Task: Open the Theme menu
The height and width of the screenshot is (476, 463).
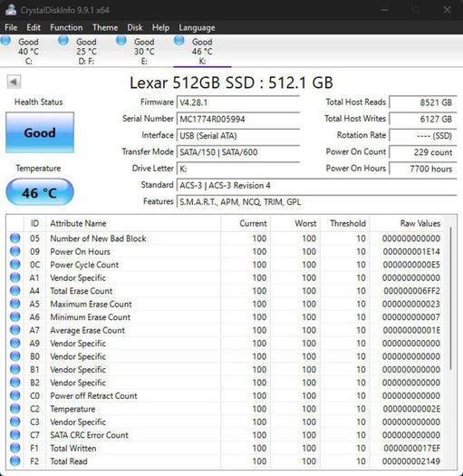Action: pos(105,27)
